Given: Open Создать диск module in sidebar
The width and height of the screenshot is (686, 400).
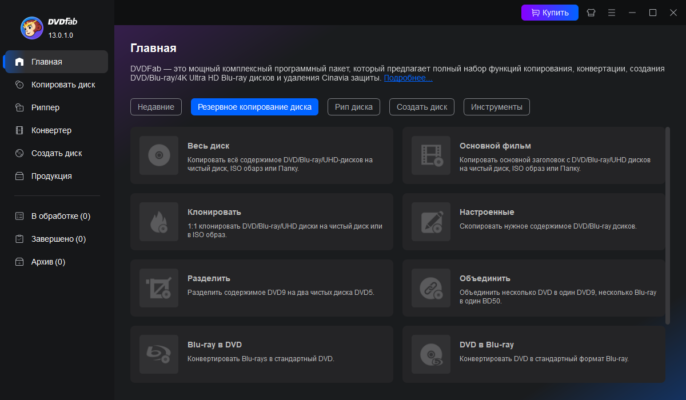Looking at the screenshot, I should (x=56, y=153).
